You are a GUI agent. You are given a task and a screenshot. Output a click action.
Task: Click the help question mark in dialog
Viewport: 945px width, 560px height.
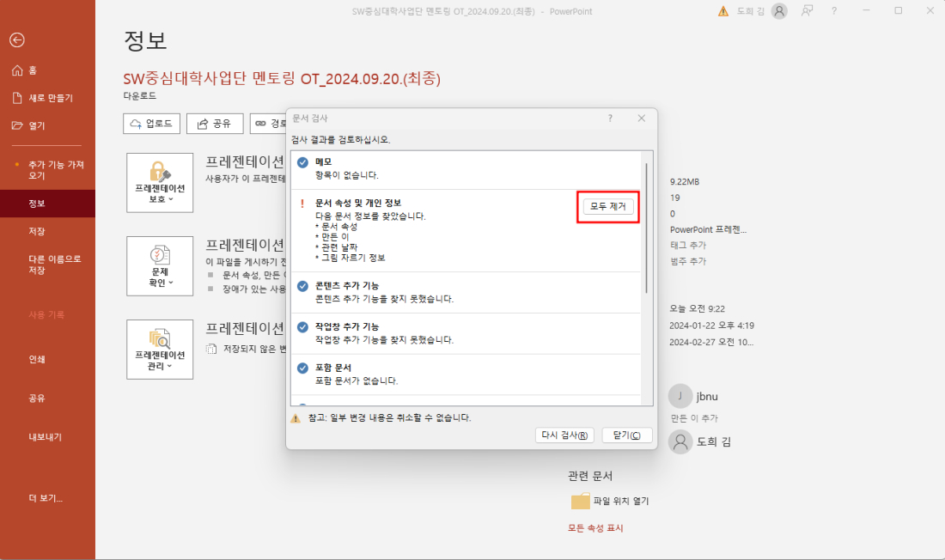tap(610, 119)
